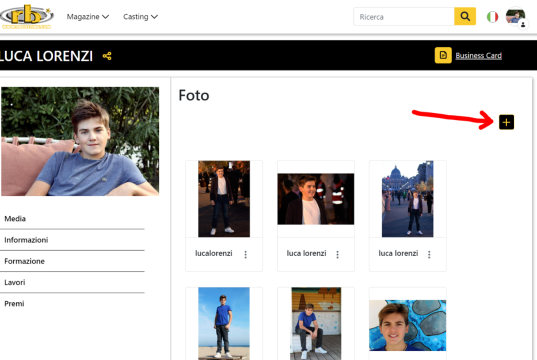This screenshot has height=360, width=537.
Task: Click the share icon next to Luca Lorenzi
Action: coord(107,56)
